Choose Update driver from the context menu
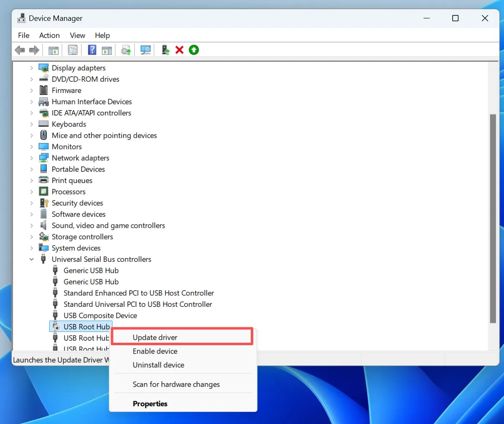504x424 pixels. tap(155, 337)
